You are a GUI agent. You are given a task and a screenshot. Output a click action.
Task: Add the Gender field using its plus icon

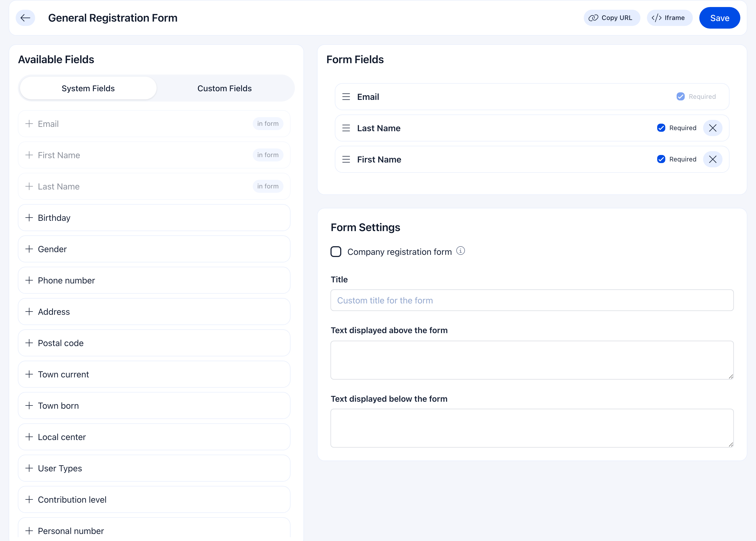click(x=29, y=249)
